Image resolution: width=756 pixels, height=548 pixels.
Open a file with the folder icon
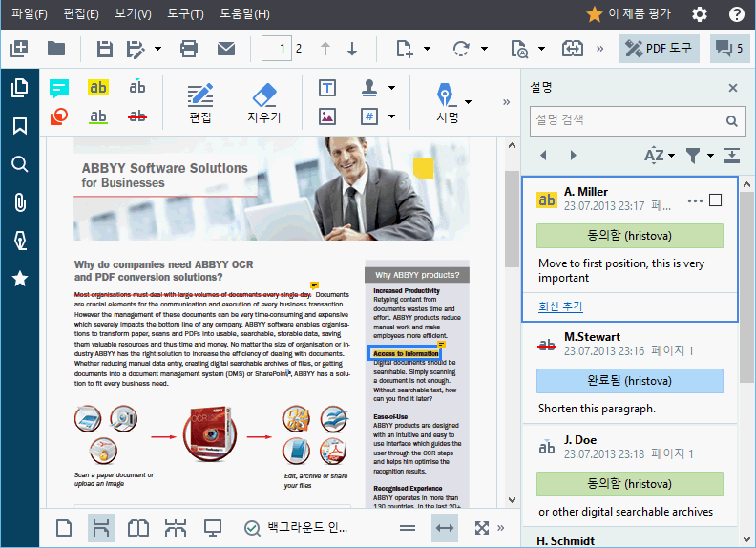(x=56, y=49)
